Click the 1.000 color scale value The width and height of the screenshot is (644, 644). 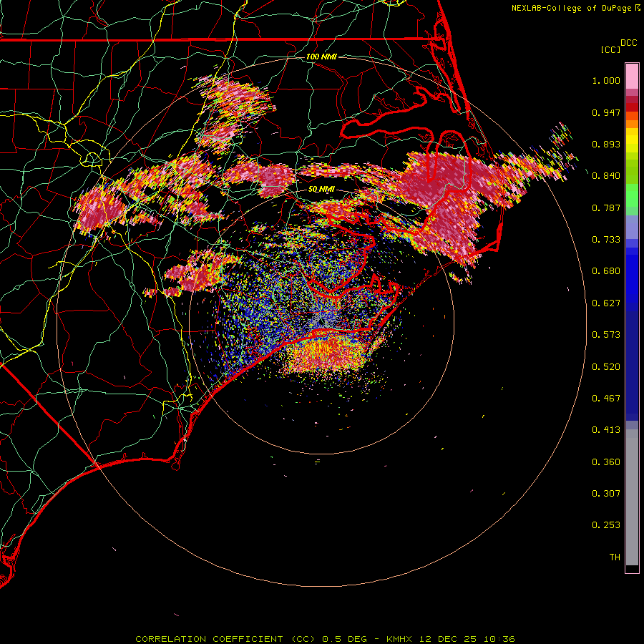[x=606, y=81]
